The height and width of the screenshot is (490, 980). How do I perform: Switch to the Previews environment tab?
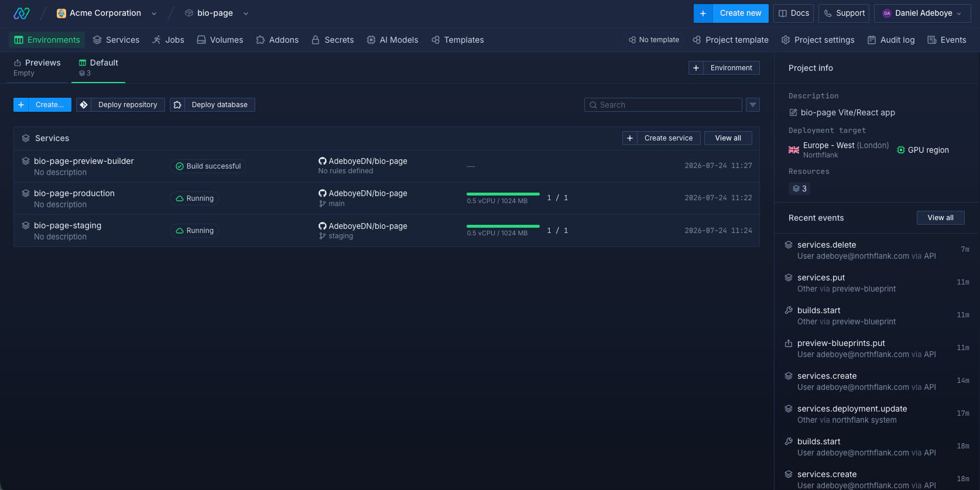point(37,67)
